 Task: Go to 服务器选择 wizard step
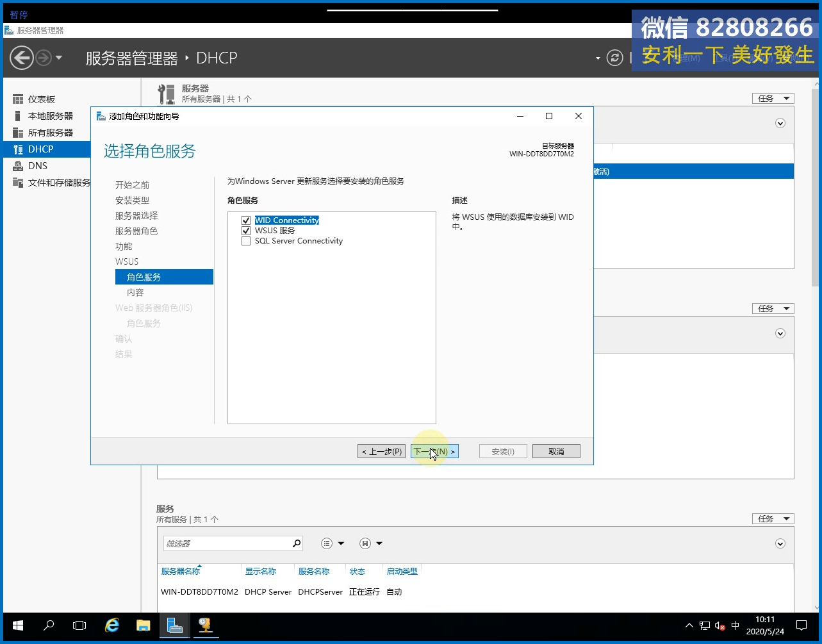pos(136,216)
